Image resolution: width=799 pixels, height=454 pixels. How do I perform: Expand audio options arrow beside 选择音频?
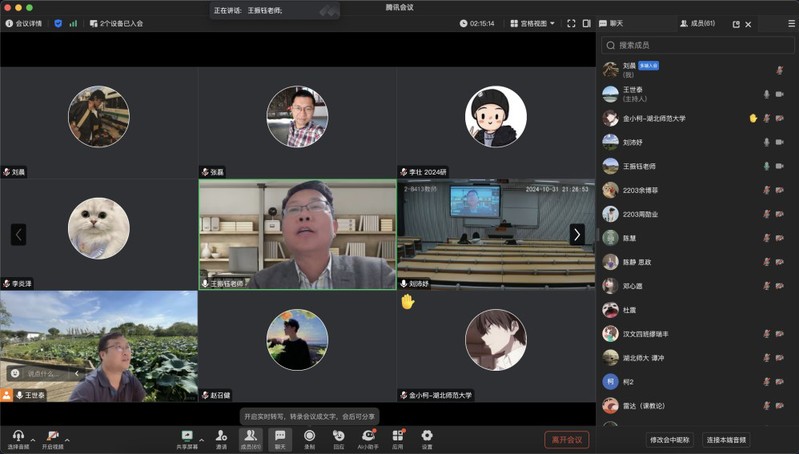pos(32,439)
